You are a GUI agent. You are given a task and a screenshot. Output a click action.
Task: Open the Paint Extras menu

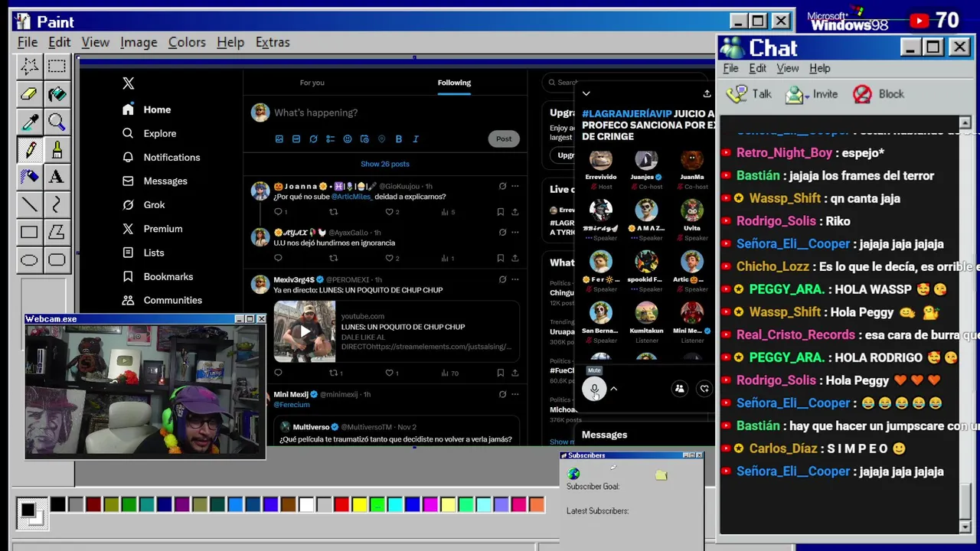(x=273, y=42)
